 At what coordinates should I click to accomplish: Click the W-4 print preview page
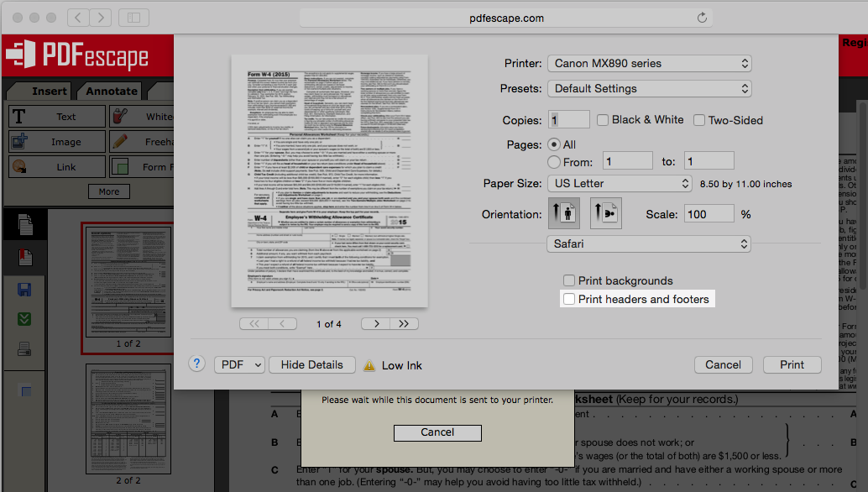329,181
